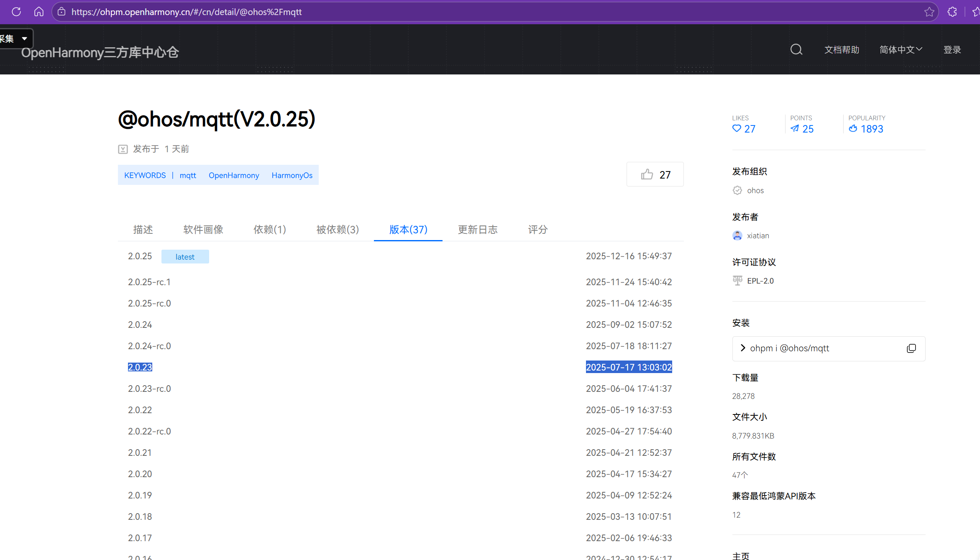
Task: Switch to the 依赖(1) tab
Action: point(270,230)
